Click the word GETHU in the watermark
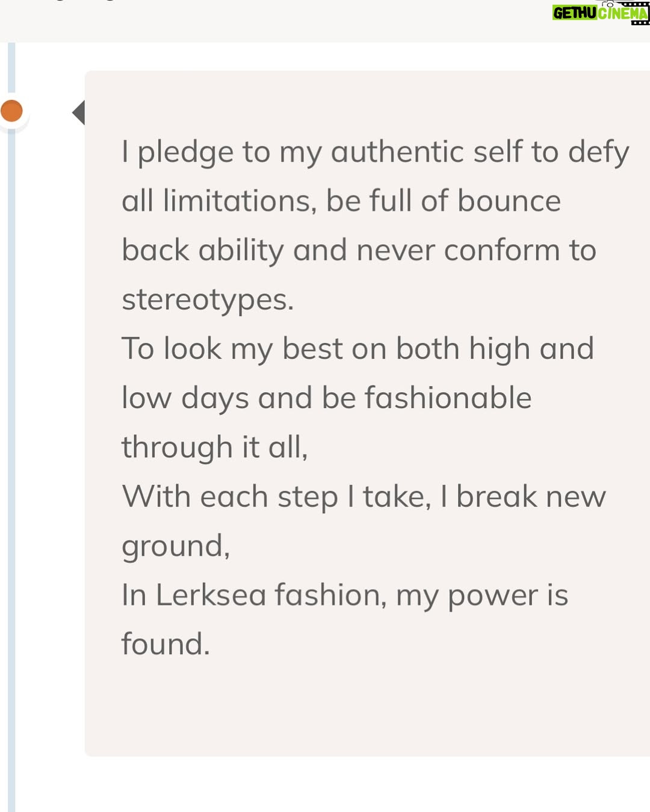Image resolution: width=650 pixels, height=812 pixels. tap(575, 13)
